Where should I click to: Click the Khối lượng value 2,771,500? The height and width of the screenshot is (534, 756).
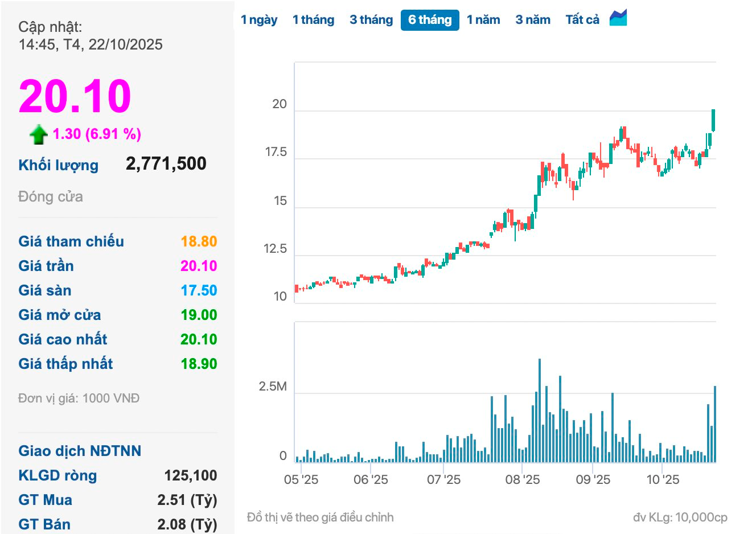pyautogui.click(x=166, y=164)
